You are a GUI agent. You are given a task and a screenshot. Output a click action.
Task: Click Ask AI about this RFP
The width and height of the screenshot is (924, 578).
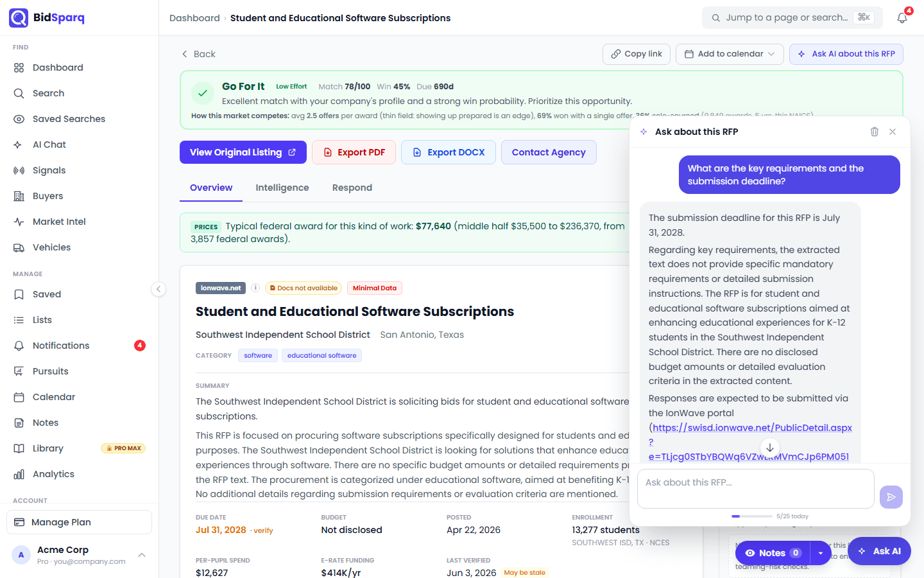point(846,54)
